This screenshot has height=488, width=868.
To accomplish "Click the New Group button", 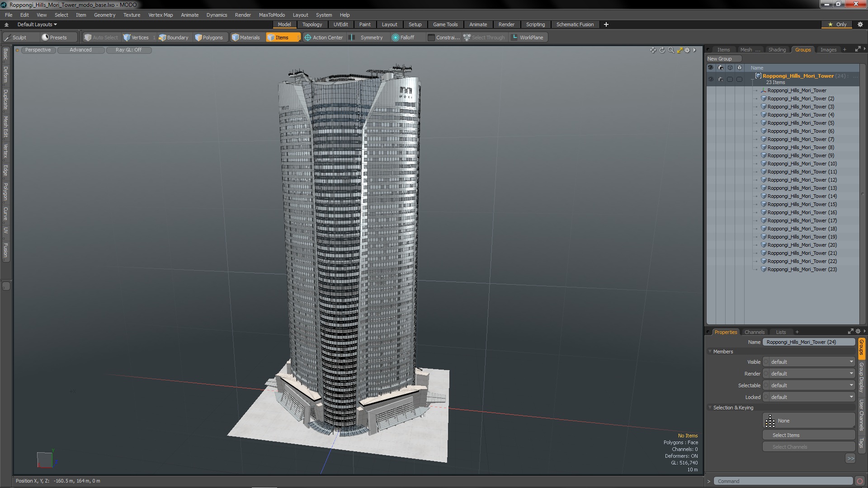I will point(723,59).
